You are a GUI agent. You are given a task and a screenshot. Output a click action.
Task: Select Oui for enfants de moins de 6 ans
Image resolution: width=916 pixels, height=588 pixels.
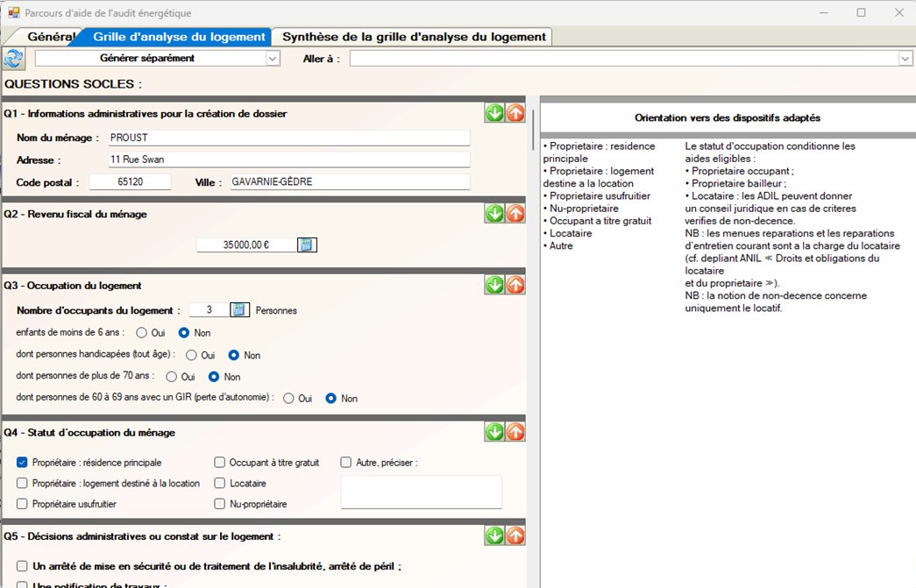tap(142, 333)
